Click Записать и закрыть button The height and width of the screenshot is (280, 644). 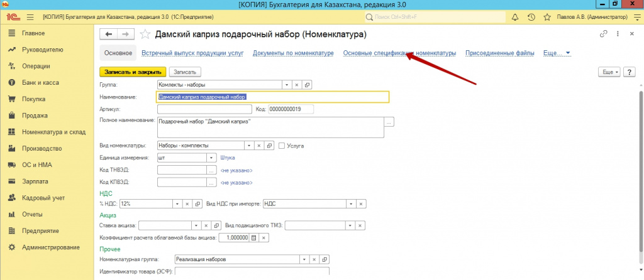coord(133,72)
